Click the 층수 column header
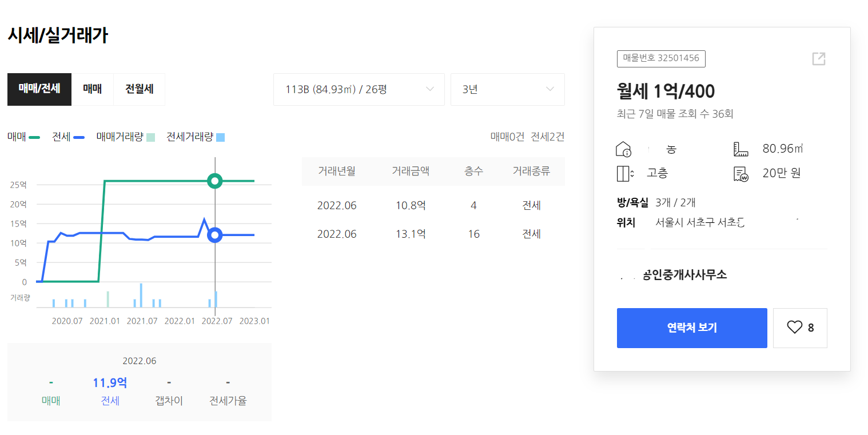The width and height of the screenshot is (868, 435). tap(474, 171)
